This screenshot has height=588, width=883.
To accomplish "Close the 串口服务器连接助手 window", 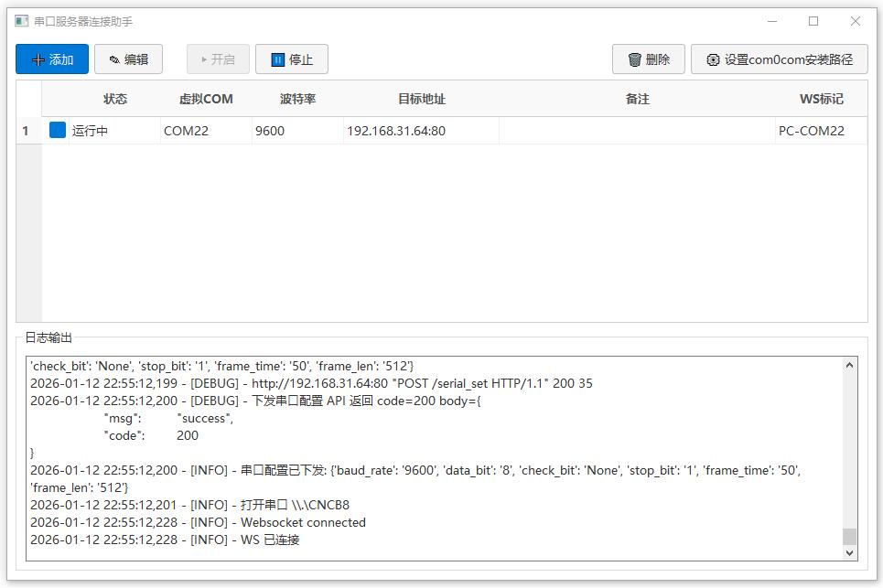I will point(855,21).
